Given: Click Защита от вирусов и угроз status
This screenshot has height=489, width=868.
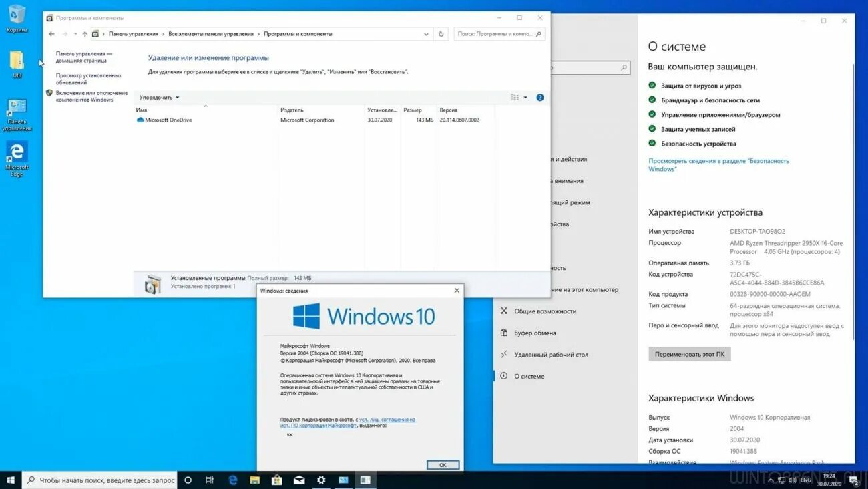Looking at the screenshot, I should coord(701,86).
